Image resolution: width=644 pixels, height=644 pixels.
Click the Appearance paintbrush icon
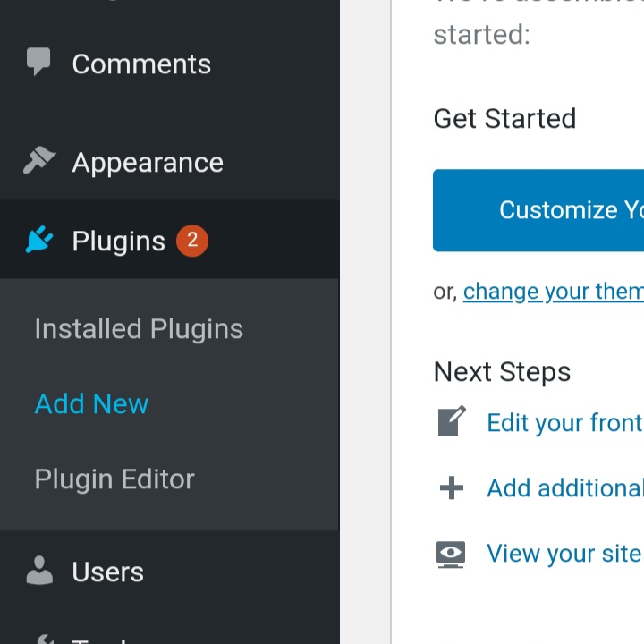coord(38,161)
